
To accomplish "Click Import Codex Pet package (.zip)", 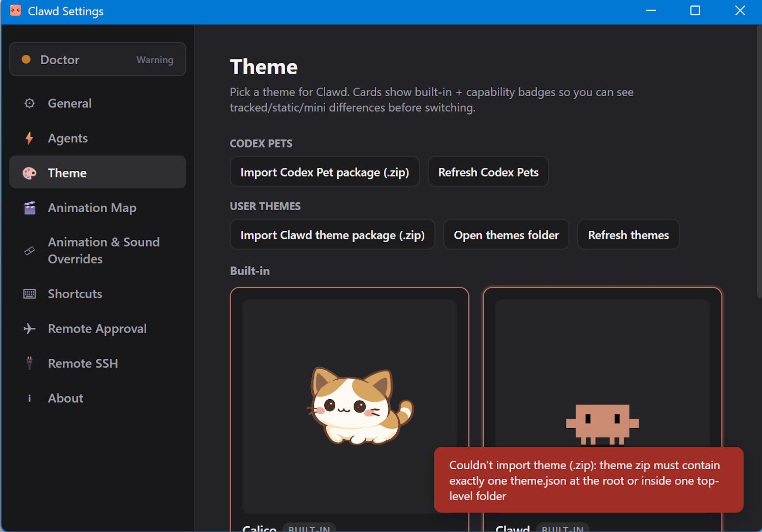I will pos(325,172).
